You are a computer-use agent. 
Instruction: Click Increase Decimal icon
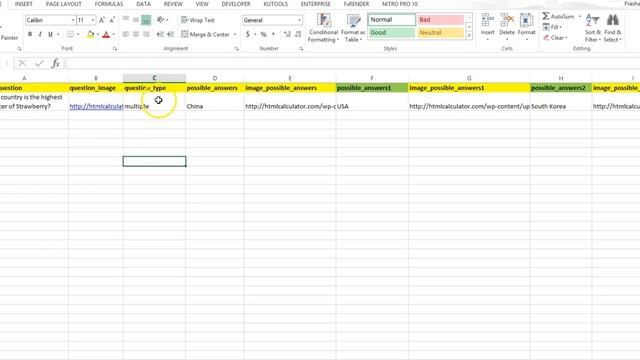click(287, 34)
